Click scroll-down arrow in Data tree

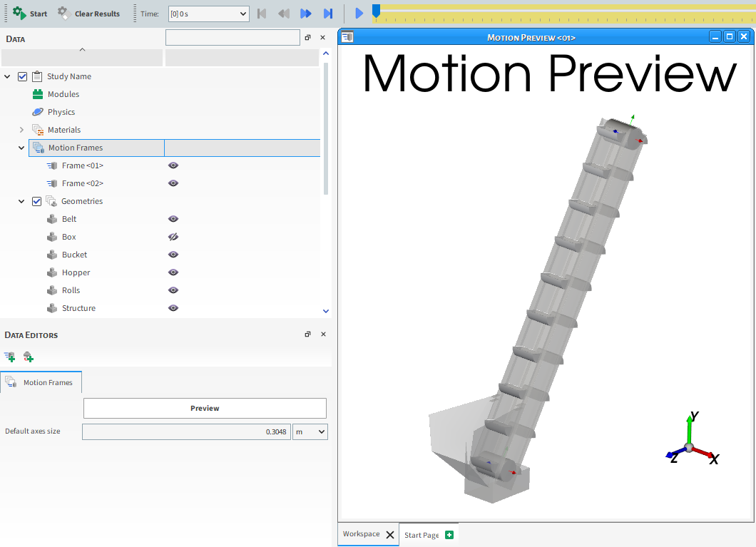coord(326,312)
